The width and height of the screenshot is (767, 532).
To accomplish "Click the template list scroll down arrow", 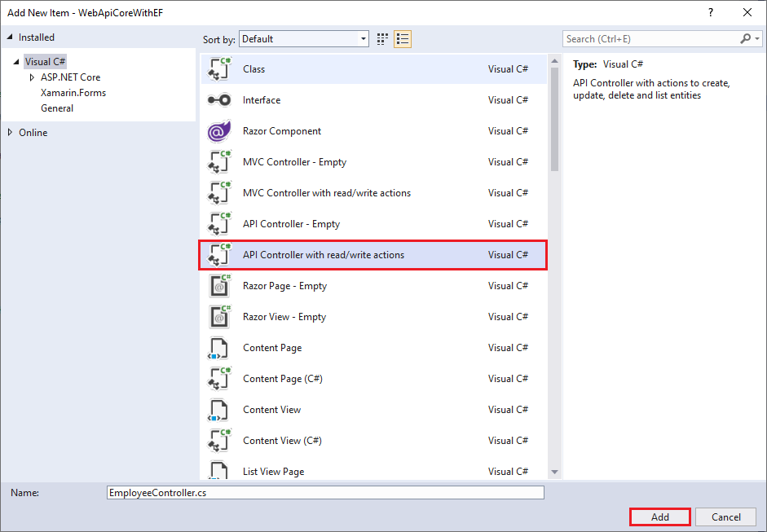I will (554, 472).
